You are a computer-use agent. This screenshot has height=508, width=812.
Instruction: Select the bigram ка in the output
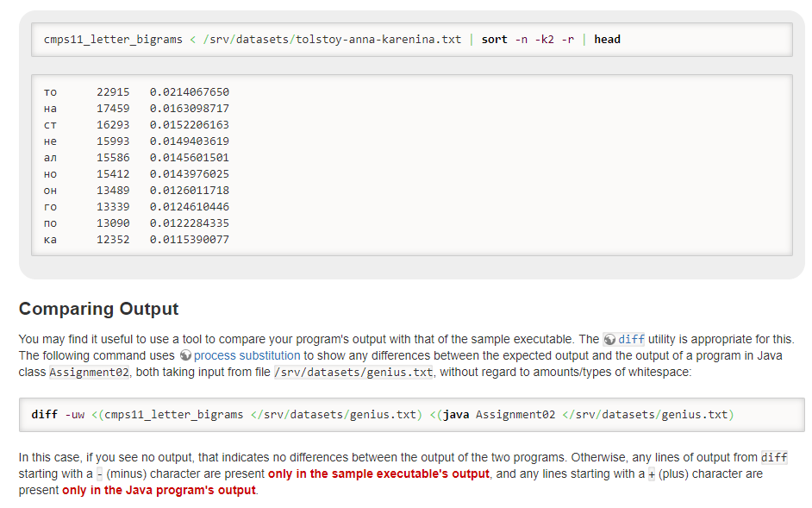[50, 239]
